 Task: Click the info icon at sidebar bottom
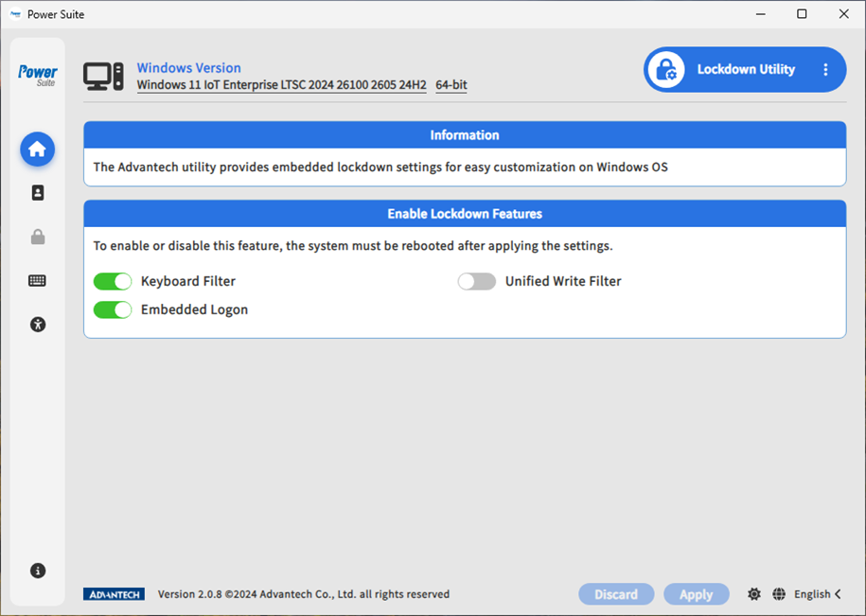pos(38,571)
